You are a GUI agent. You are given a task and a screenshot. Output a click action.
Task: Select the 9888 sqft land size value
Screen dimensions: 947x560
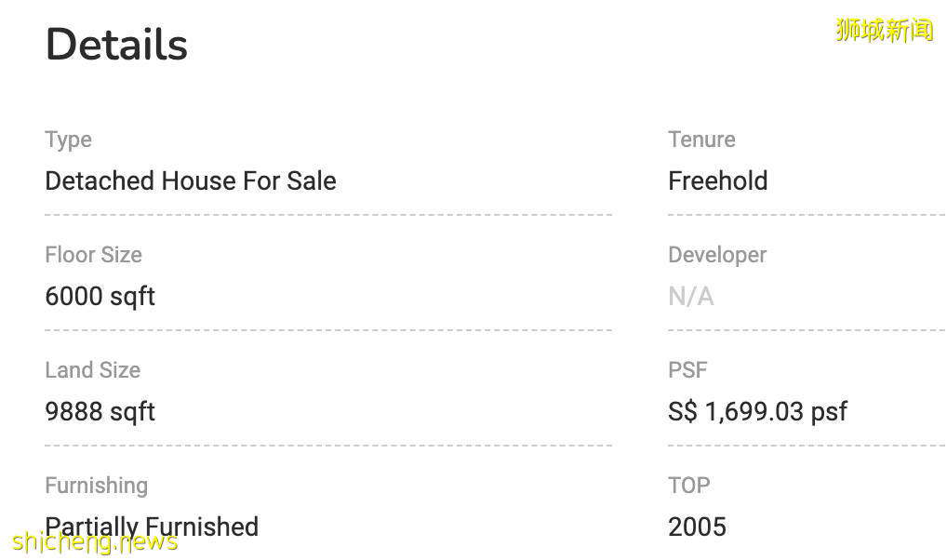click(x=100, y=411)
